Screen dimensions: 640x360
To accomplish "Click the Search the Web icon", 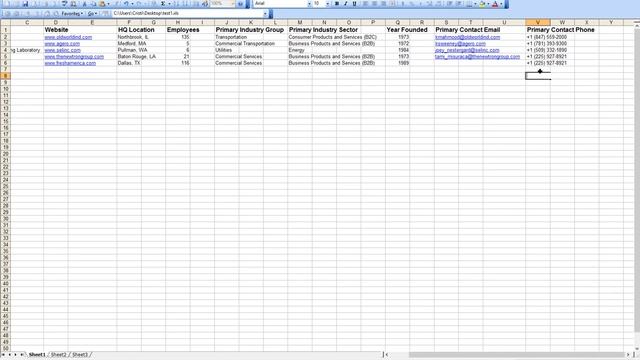I will 56,13.
